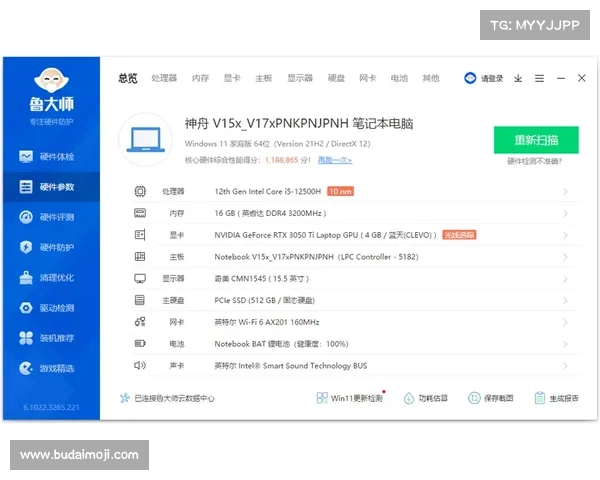Open 功耗估算 power estimate tool

point(426,398)
